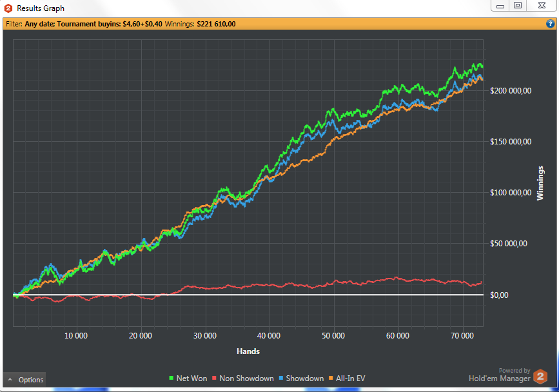Toggle the All-In EV orange legend swatch
Viewport: 559px width, 392px height.
pos(331,378)
